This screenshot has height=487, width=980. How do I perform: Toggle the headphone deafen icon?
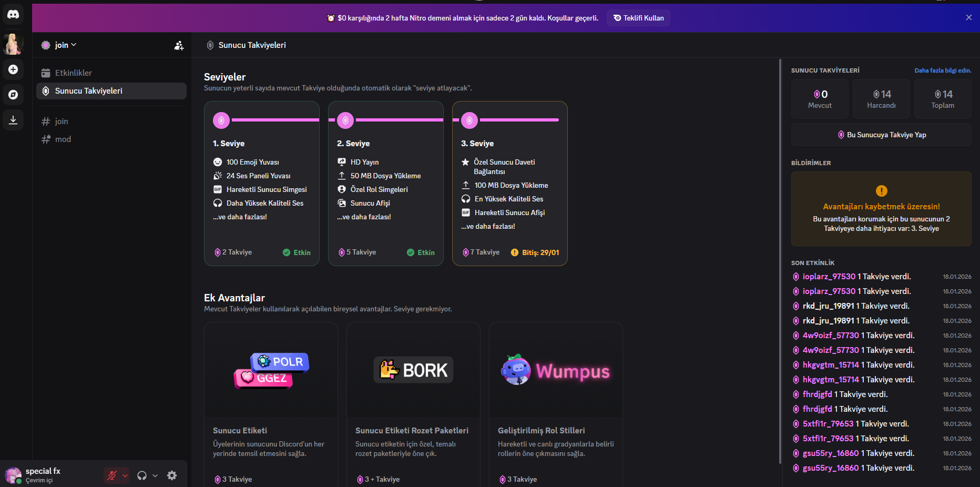[142, 475]
